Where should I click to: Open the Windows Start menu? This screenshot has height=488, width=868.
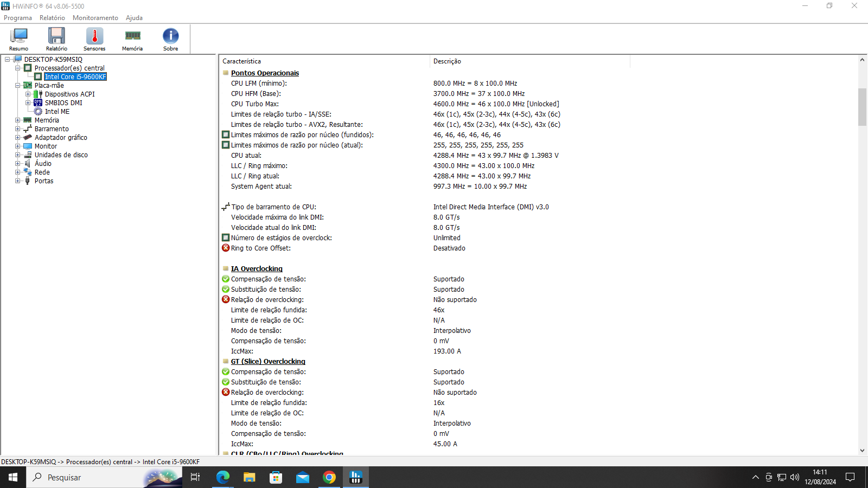click(x=13, y=477)
